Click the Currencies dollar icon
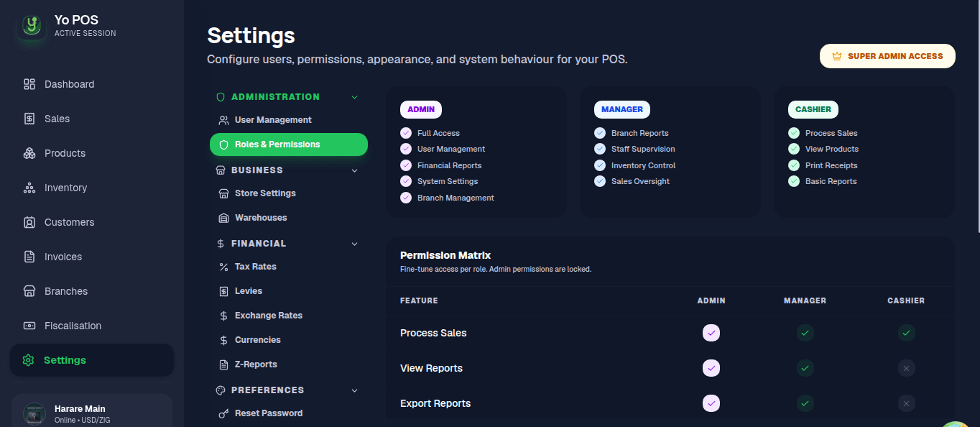980x427 pixels. click(x=223, y=340)
